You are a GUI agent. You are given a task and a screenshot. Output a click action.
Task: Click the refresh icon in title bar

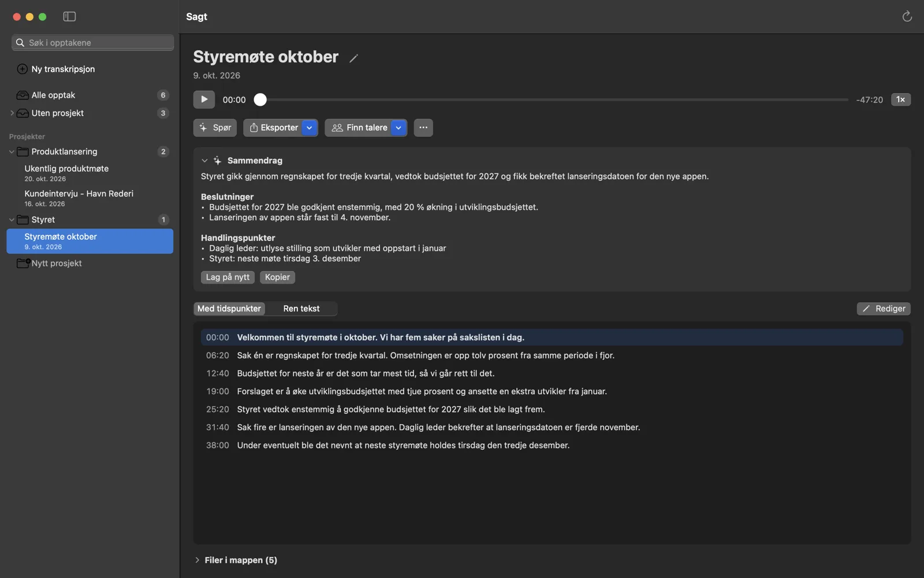[x=907, y=17]
